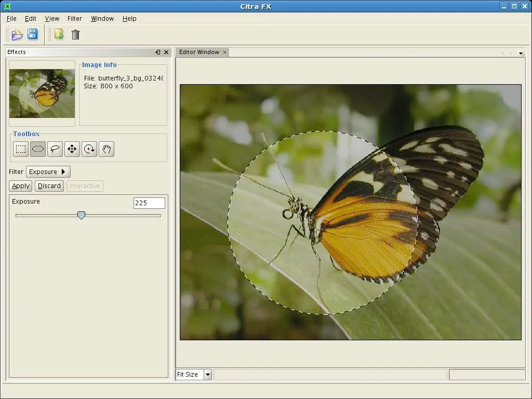Click the trash can icon in toolbar
Image resolution: width=532 pixels, height=399 pixels.
click(x=75, y=35)
